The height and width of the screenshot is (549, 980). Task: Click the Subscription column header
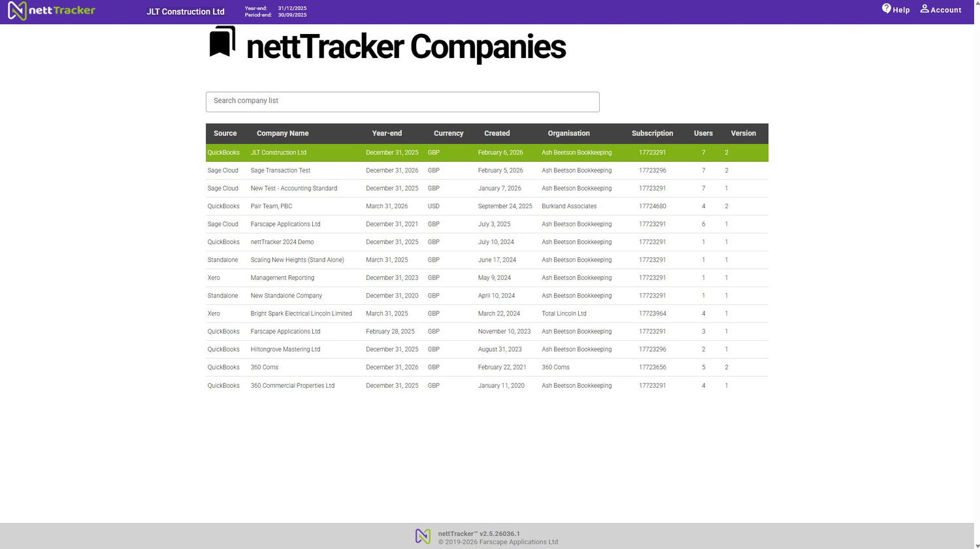click(652, 133)
